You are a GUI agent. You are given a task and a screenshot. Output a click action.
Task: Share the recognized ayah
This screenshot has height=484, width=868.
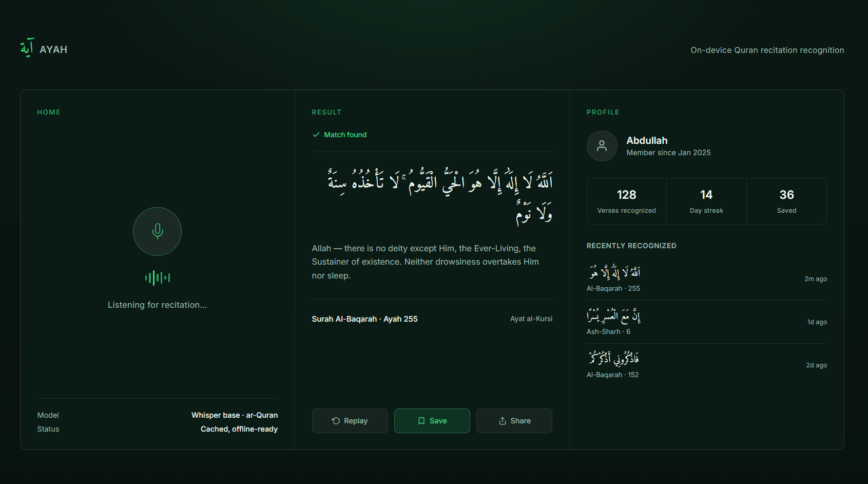pos(514,421)
